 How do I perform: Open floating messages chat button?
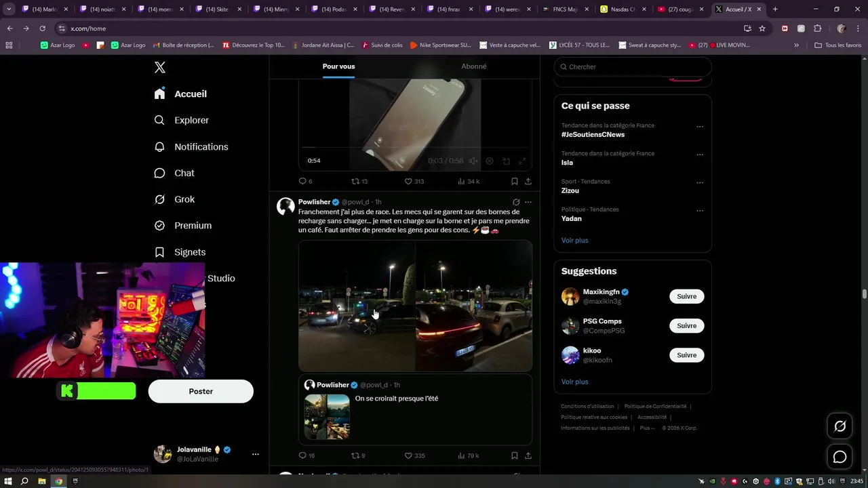840,457
